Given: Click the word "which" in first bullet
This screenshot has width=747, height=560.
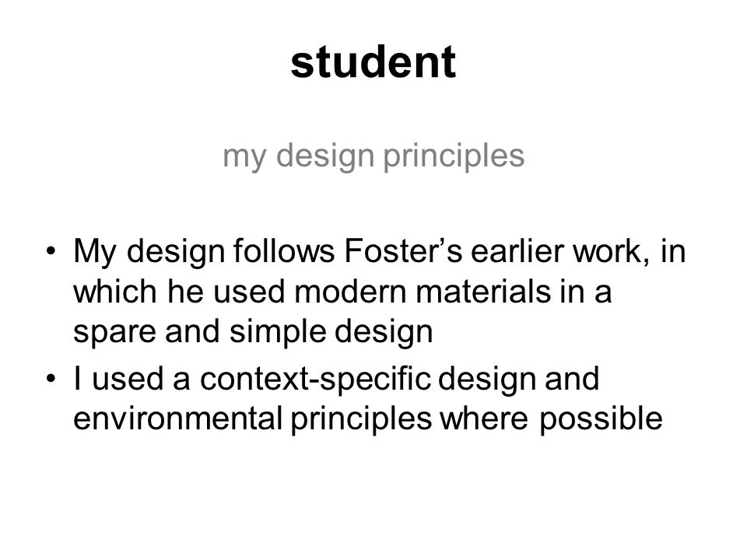Looking at the screenshot, I should [115, 292].
